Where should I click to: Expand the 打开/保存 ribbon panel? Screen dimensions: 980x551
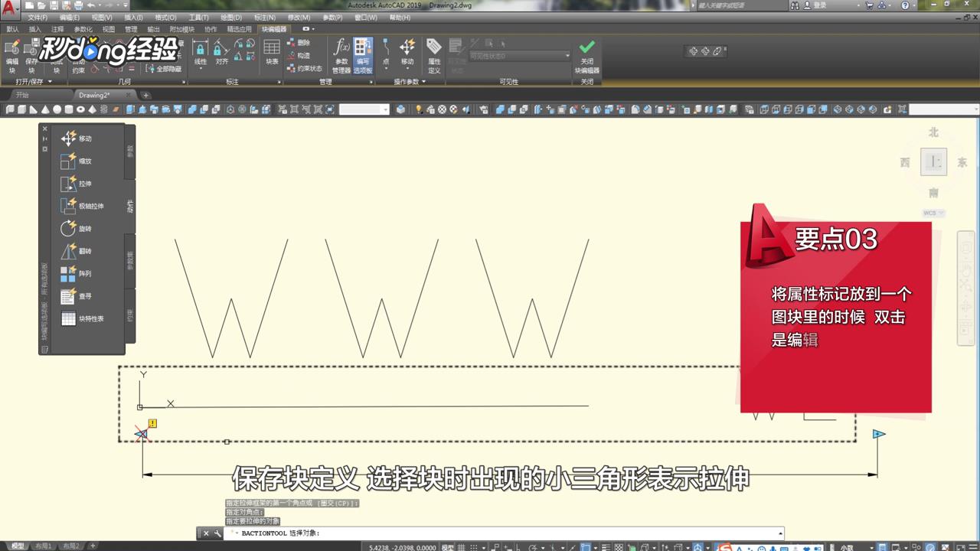(x=34, y=81)
